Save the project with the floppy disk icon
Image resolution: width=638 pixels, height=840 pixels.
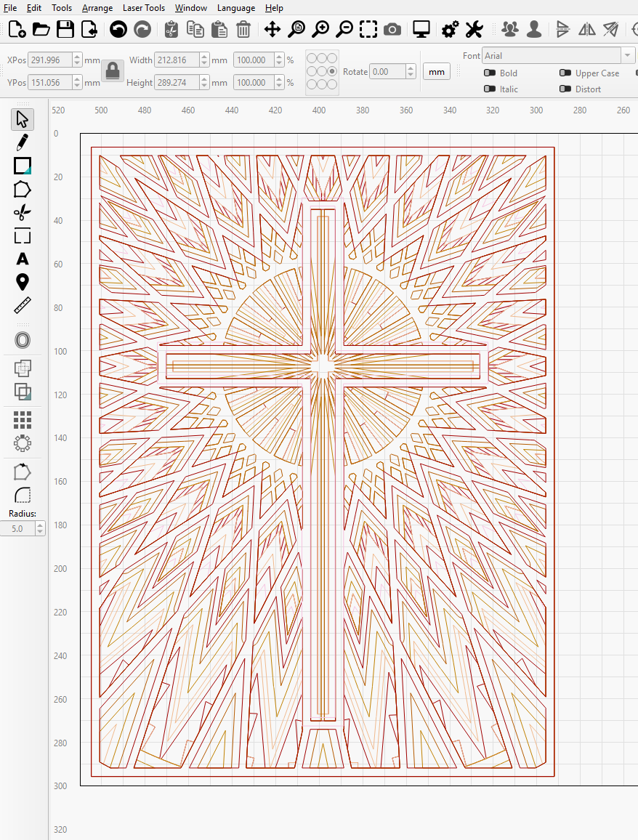pyautogui.click(x=65, y=29)
